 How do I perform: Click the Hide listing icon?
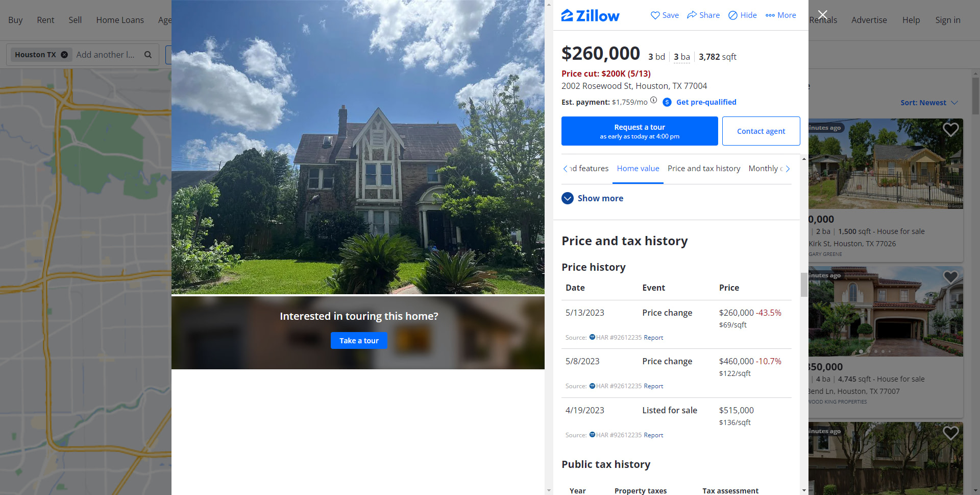[733, 15]
